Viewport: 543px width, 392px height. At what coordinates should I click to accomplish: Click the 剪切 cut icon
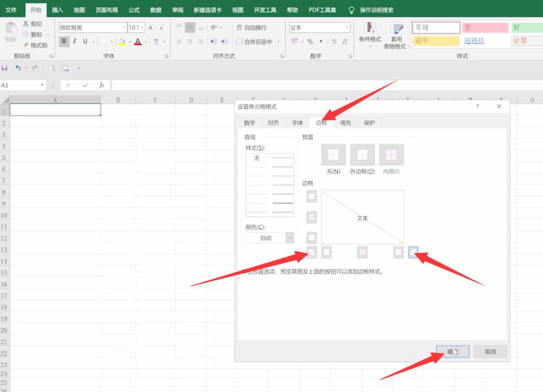tap(26, 24)
